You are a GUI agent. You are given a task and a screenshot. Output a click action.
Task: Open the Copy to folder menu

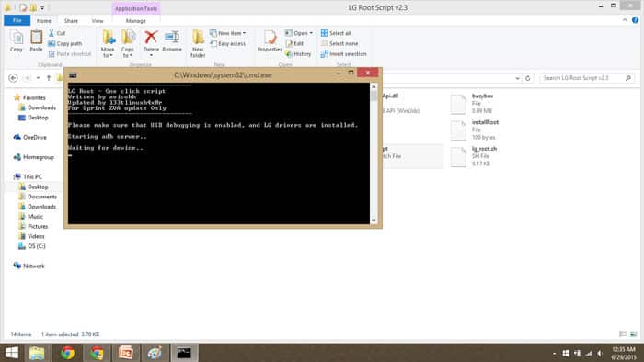[x=128, y=43]
